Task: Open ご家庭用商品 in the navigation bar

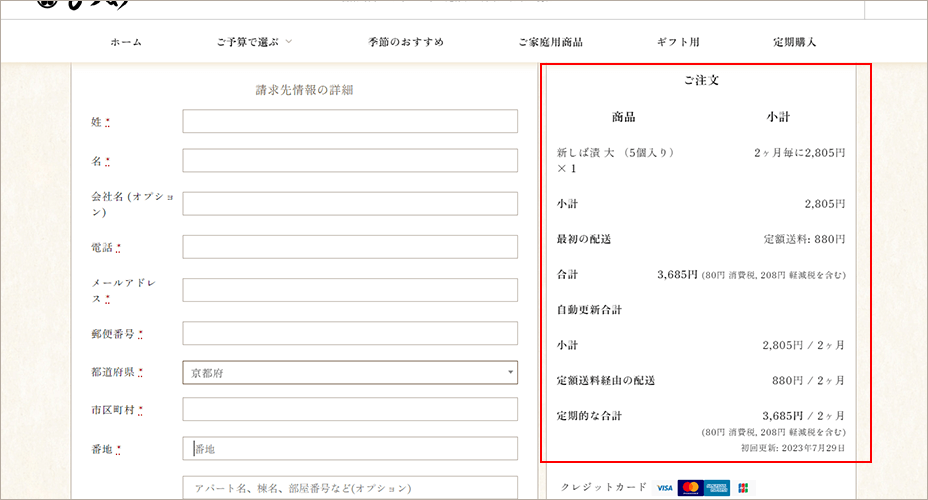Action: click(550, 42)
